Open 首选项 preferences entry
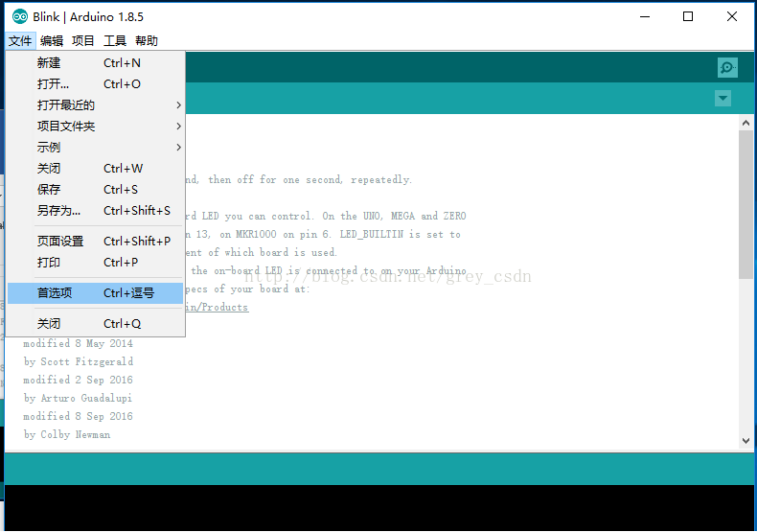This screenshot has height=532, width=757. coord(95,293)
